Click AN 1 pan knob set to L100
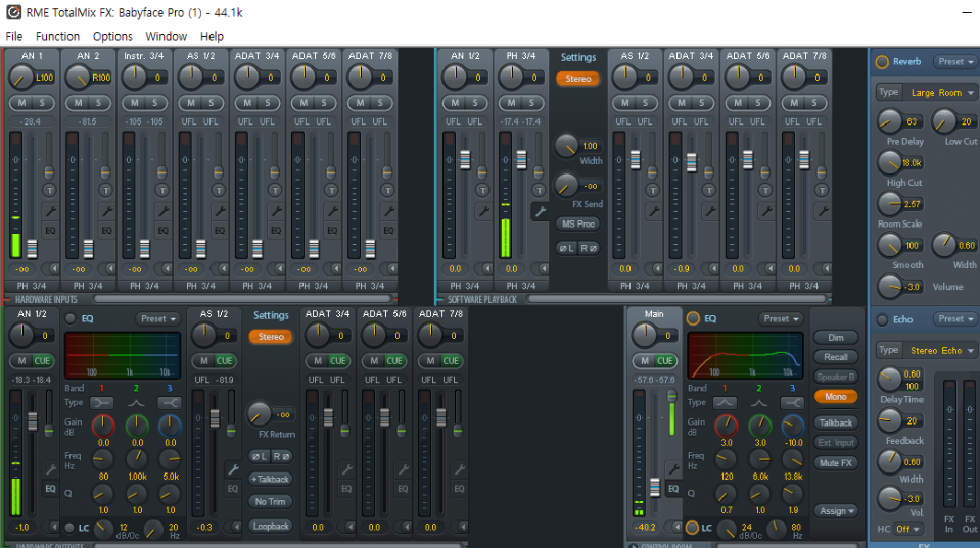The width and height of the screenshot is (980, 548). tap(20, 77)
